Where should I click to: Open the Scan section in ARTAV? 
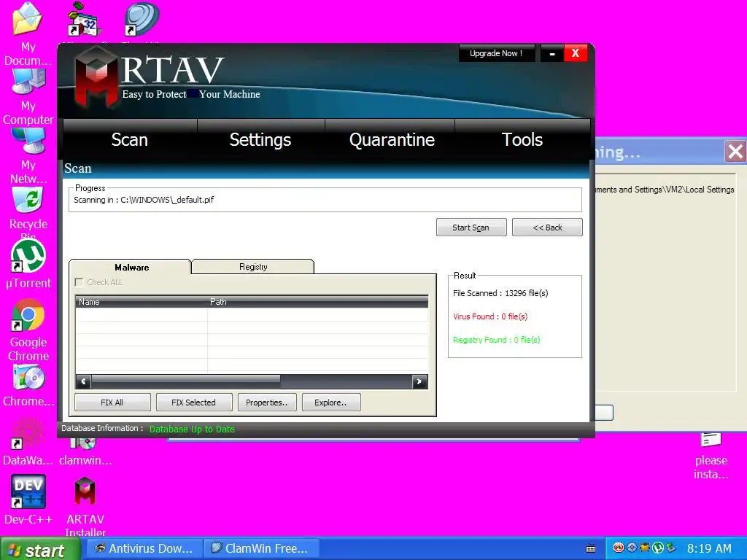pyautogui.click(x=130, y=139)
